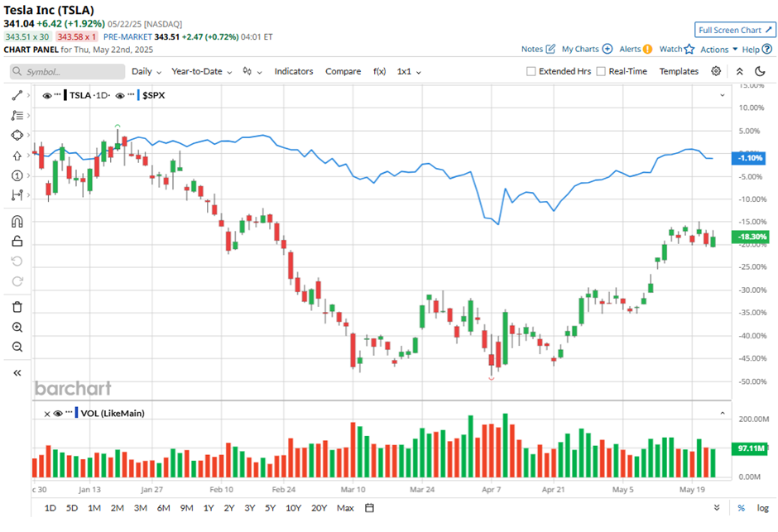Collapse the drawing tools sidebar
The width and height of the screenshot is (778, 532).
[17, 373]
